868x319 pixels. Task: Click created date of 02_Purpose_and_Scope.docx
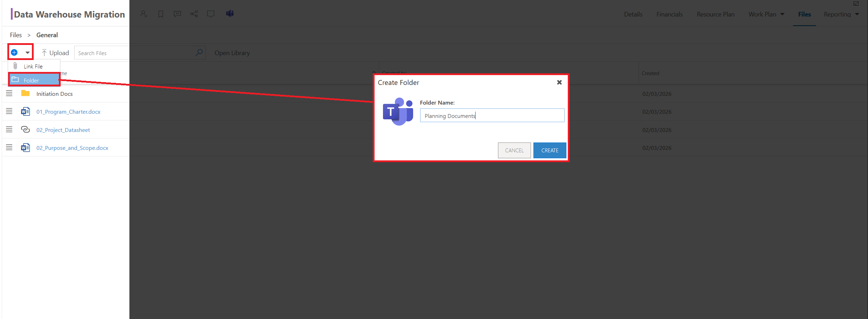[x=657, y=148]
